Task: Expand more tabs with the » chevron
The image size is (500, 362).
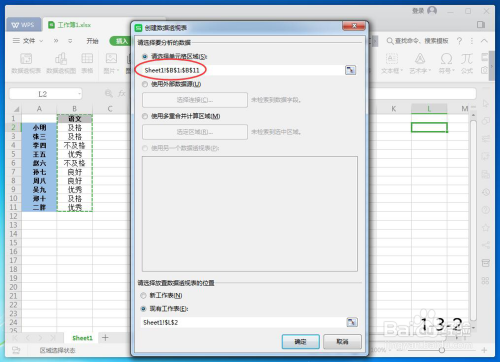Action: tap(56, 41)
